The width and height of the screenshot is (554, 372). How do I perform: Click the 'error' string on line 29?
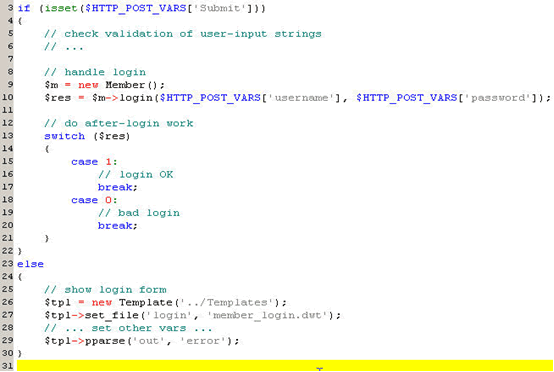[203, 341]
